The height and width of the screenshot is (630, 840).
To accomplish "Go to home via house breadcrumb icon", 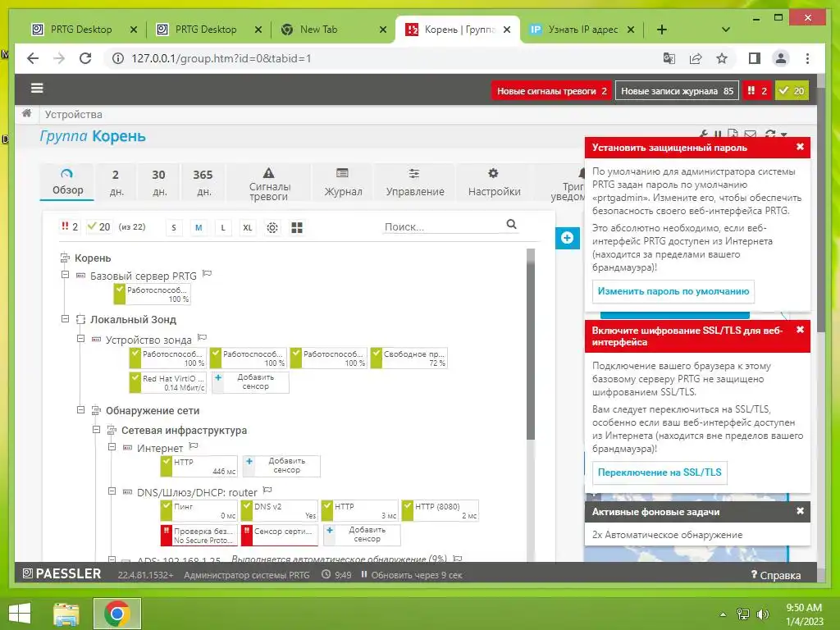I will [26, 113].
